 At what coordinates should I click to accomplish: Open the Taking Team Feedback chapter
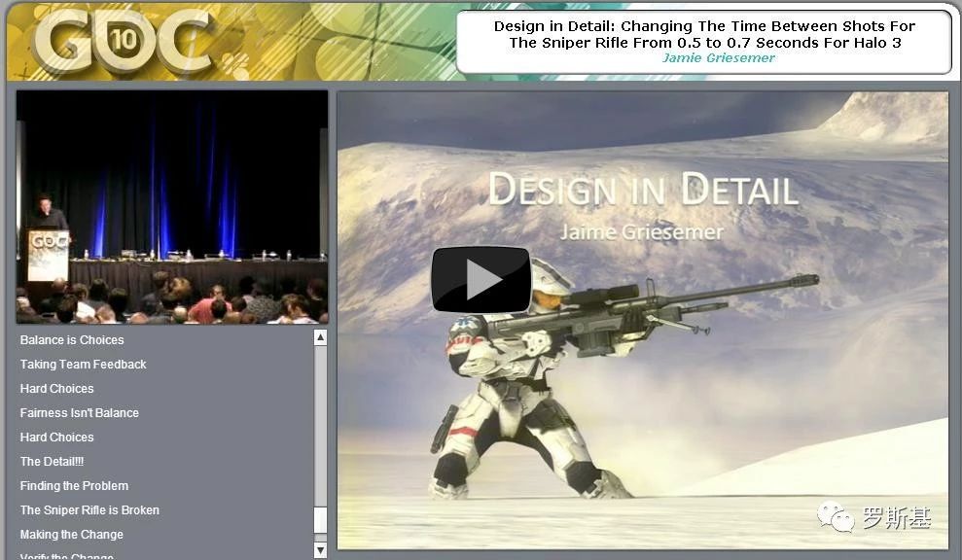click(83, 365)
